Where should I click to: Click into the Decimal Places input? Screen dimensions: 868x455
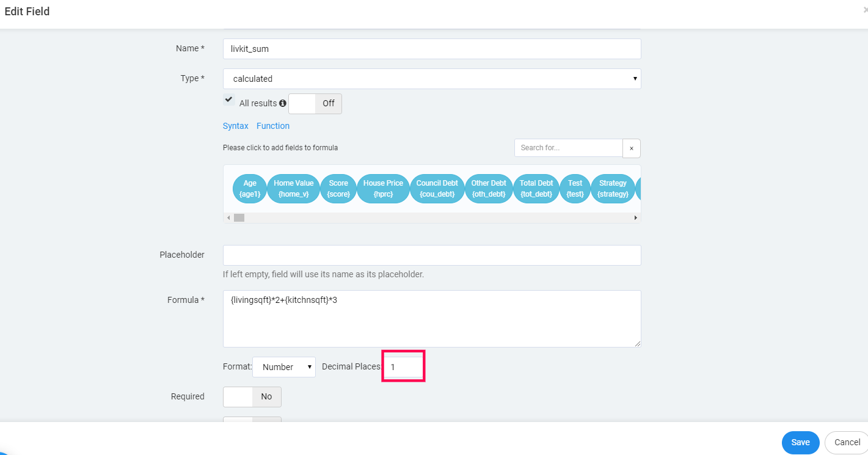[x=403, y=367]
